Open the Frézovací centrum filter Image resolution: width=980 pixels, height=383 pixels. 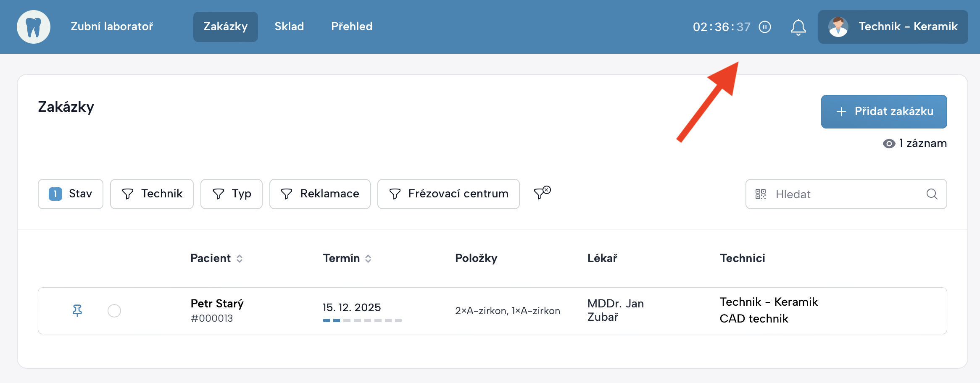pos(448,194)
